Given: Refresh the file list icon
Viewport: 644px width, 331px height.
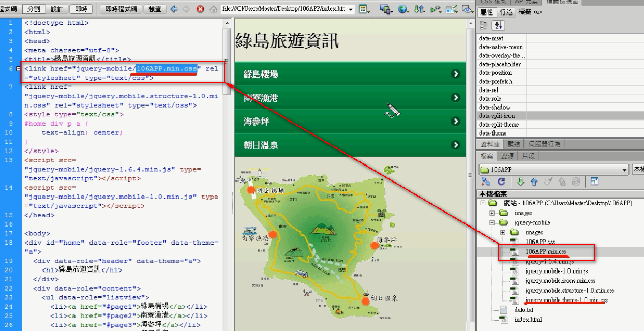Looking at the screenshot, I should tap(501, 182).
